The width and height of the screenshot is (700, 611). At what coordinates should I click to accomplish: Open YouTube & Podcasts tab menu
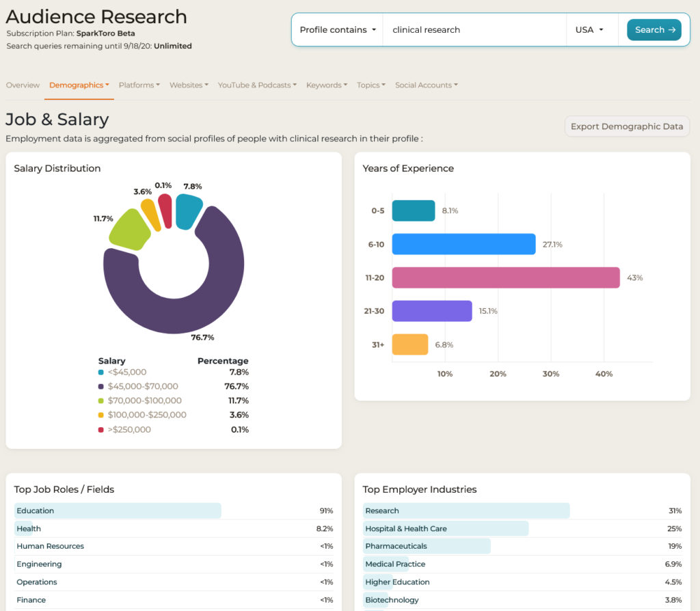pos(257,85)
